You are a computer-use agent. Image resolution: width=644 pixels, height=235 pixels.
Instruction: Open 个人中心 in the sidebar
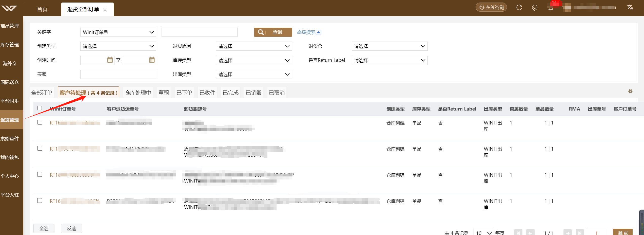point(10,176)
